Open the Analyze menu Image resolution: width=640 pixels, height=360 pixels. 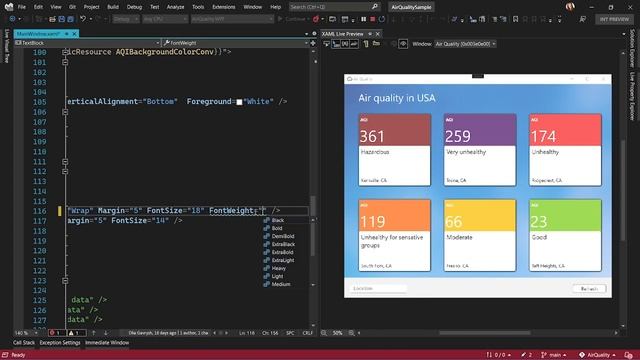pyautogui.click(x=175, y=7)
